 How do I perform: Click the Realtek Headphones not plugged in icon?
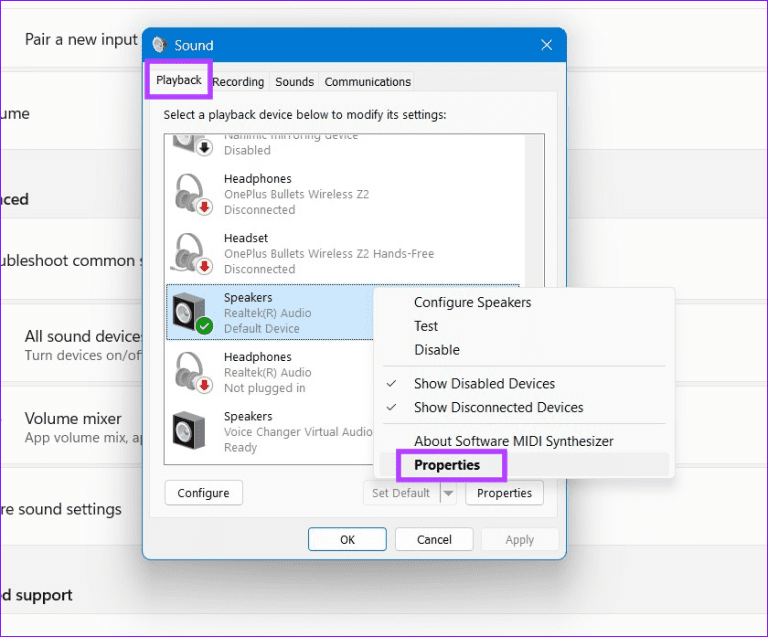[x=192, y=372]
